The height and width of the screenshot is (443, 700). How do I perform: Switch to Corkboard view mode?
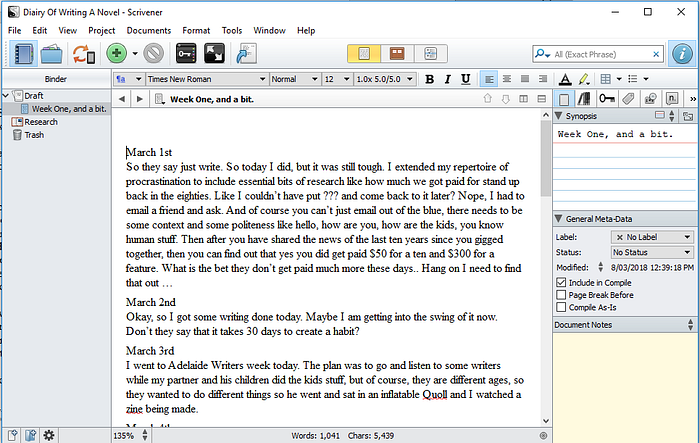397,54
